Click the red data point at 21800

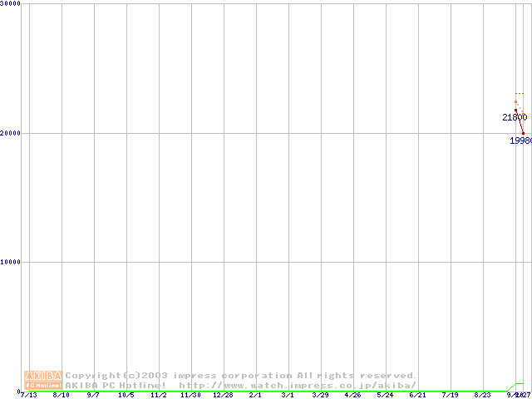tap(515, 110)
